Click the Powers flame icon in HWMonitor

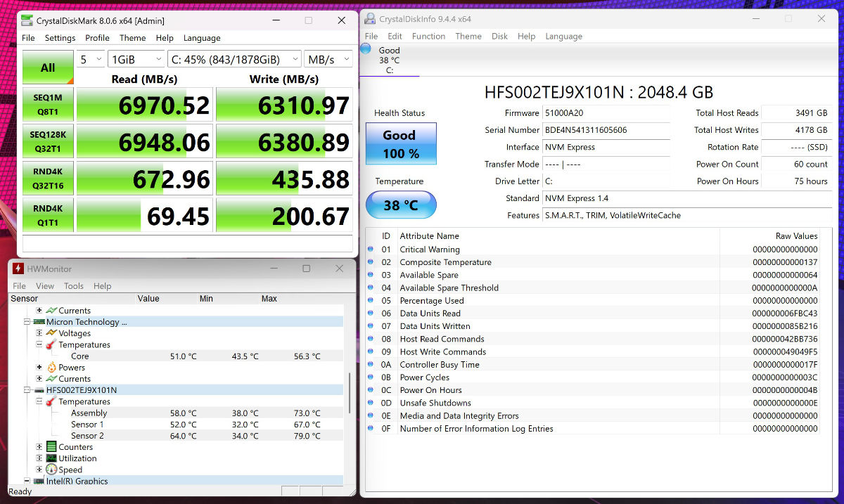51,367
